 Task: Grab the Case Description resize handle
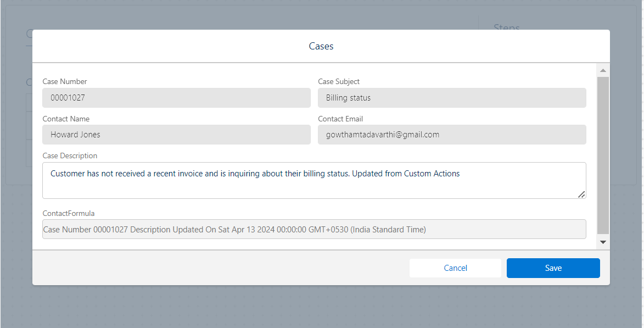tap(581, 194)
